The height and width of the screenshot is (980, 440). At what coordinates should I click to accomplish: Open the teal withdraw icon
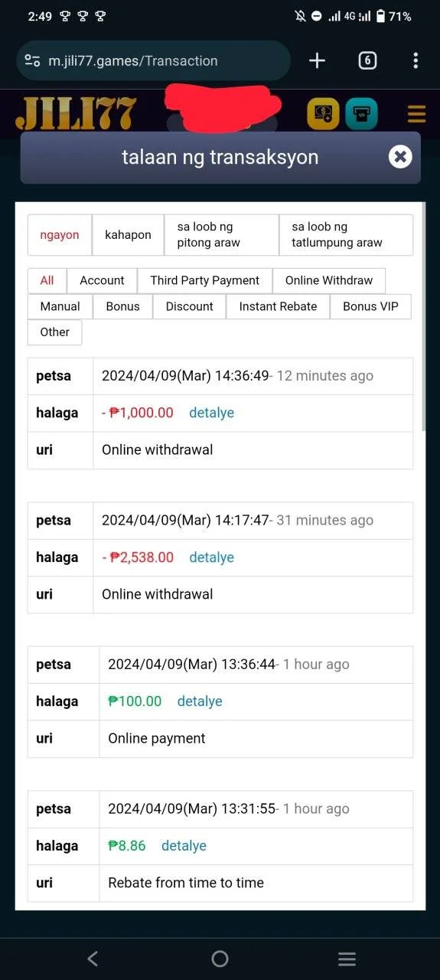[361, 114]
